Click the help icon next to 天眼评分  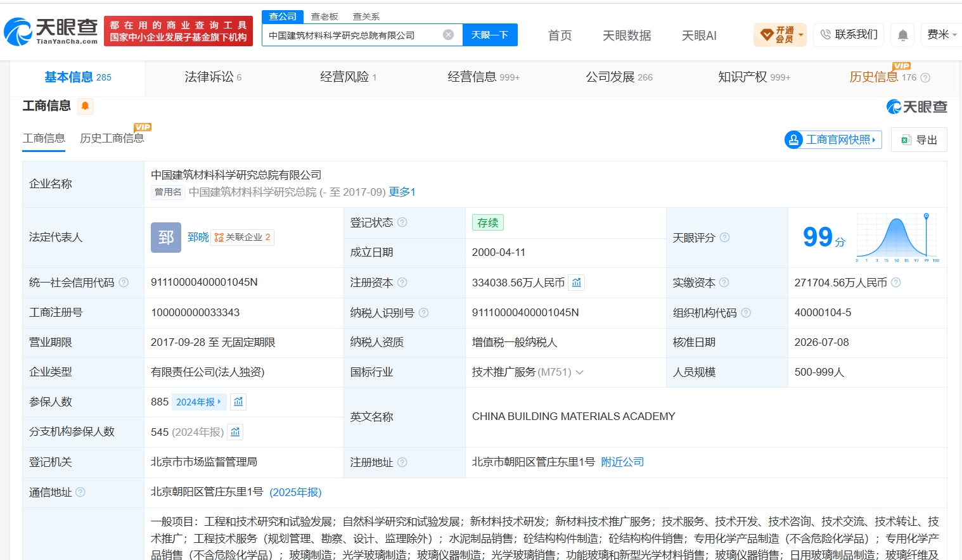click(x=724, y=238)
